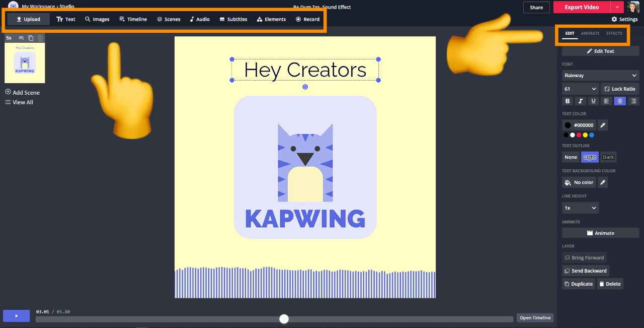Choose the white preset color swatch

pos(572,135)
